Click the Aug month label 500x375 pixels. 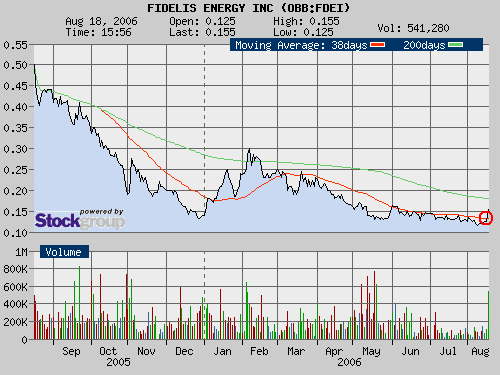pyautogui.click(x=480, y=351)
